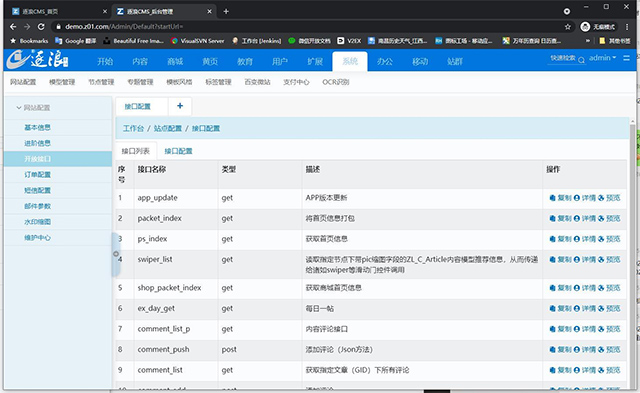
Task: Open the hamburger menu beside admin
Action: tap(627, 58)
